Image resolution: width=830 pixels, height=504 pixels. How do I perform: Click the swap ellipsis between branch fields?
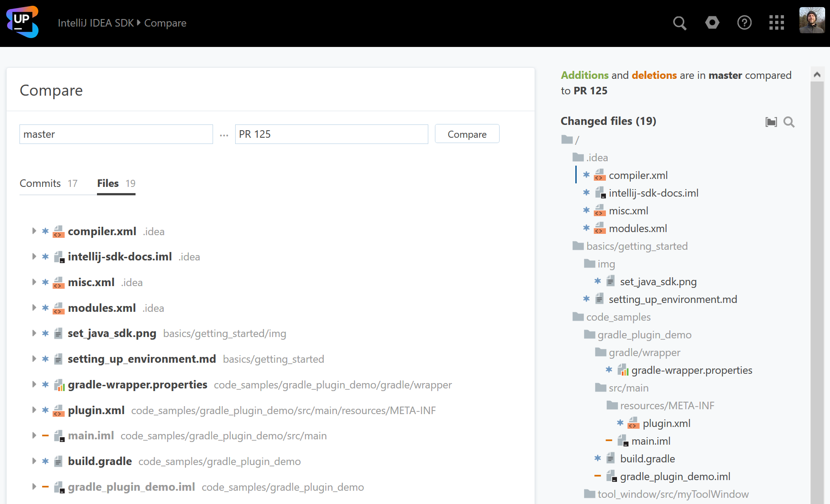224,135
